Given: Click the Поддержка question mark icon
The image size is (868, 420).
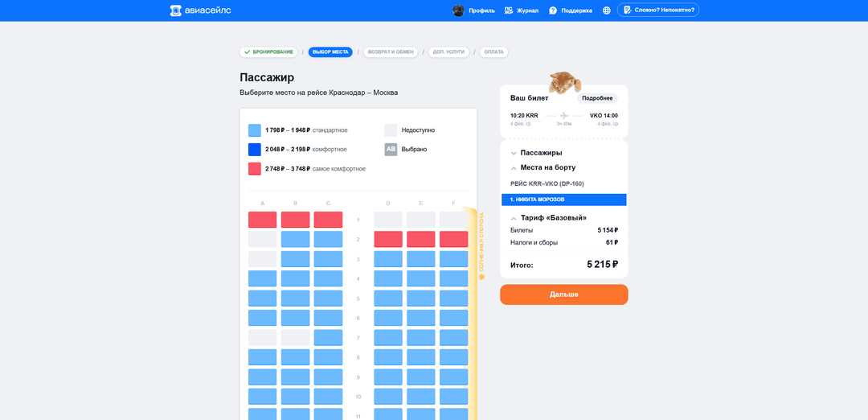Looking at the screenshot, I should 552,10.
